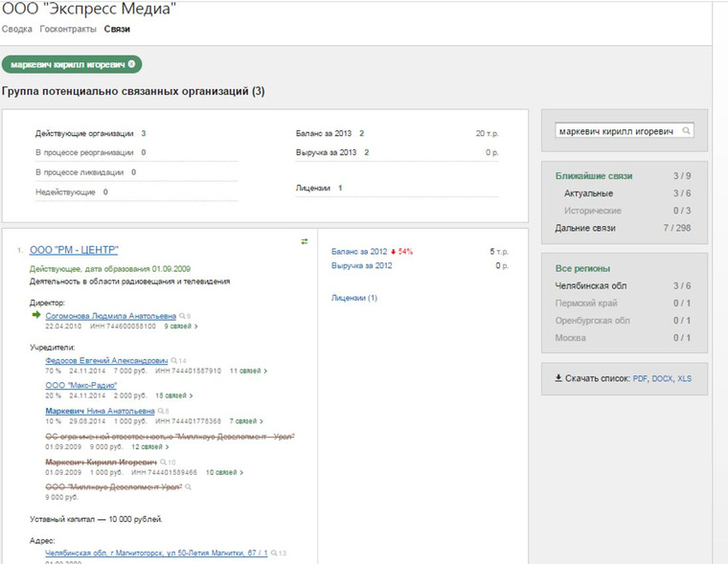Click the magnifier icon next to the struck-through ООО Миллхауз Девелопмент-Урал
The width and height of the screenshot is (728, 564).
pos(188,487)
